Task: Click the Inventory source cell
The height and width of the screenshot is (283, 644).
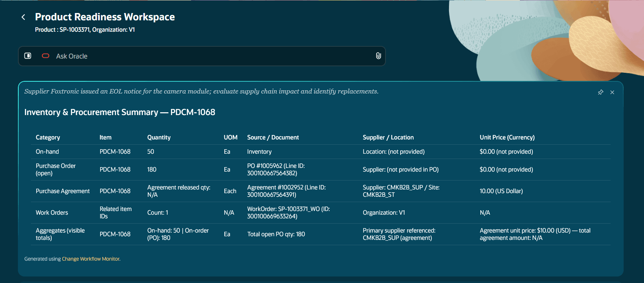Action: tap(259, 152)
